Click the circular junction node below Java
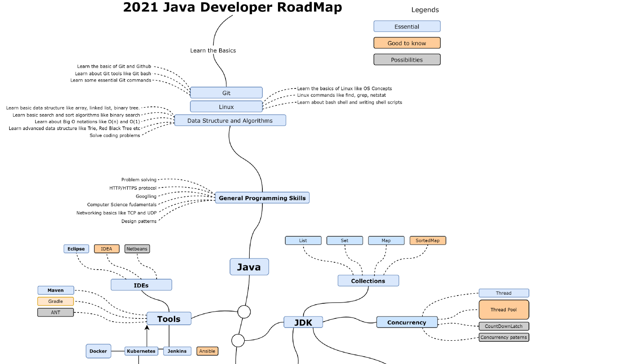Image resolution: width=639 pixels, height=364 pixels. (244, 312)
